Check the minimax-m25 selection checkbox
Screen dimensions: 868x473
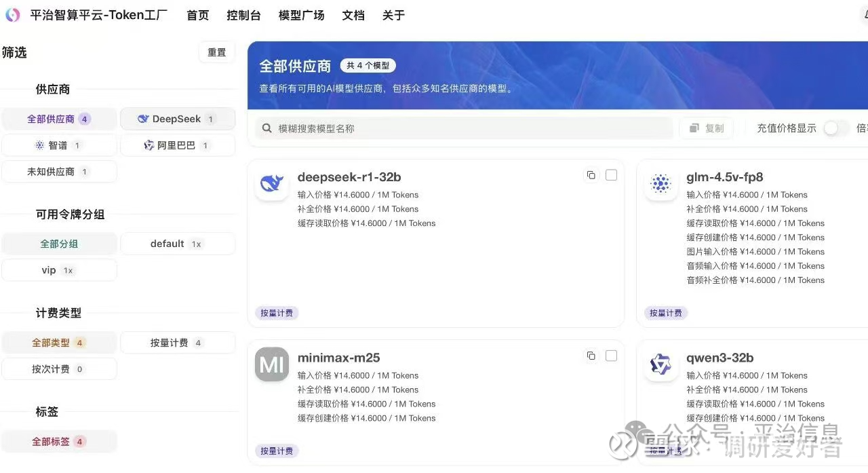[611, 356]
